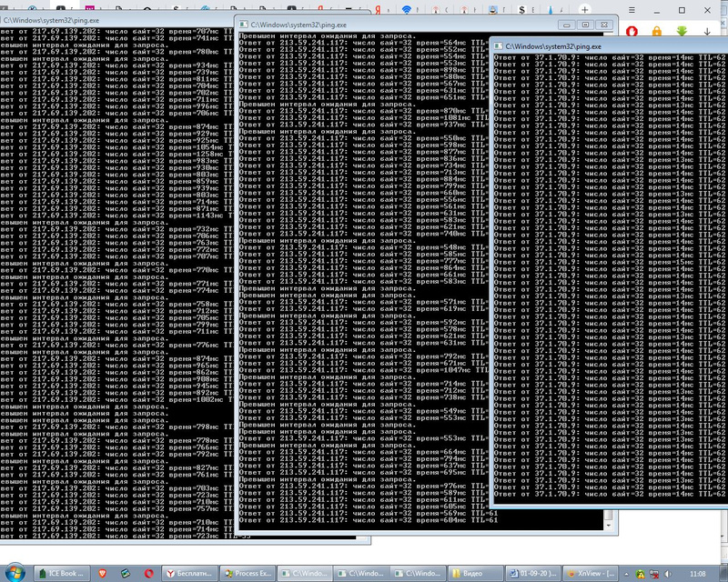Select the Yandex Я browser tab

click(x=378, y=9)
